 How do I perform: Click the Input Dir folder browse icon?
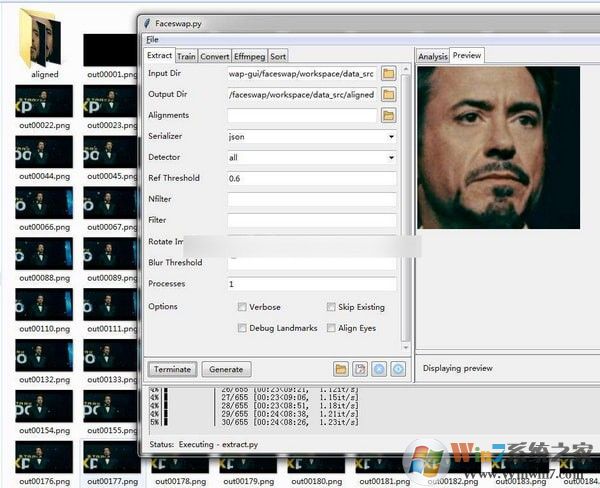(x=388, y=73)
